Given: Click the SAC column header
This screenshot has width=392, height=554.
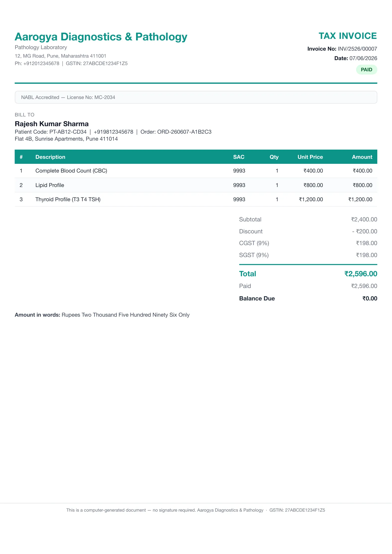Looking at the screenshot, I should pos(239,157).
